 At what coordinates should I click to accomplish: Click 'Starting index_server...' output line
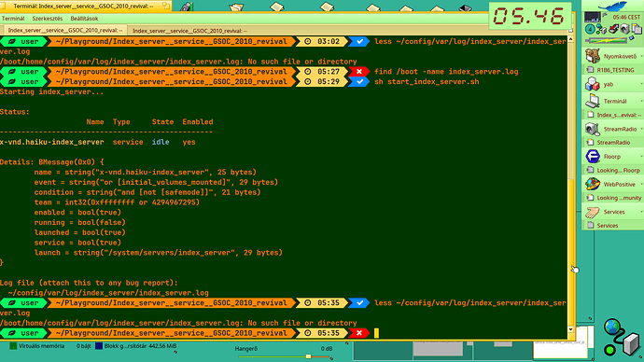click(51, 91)
